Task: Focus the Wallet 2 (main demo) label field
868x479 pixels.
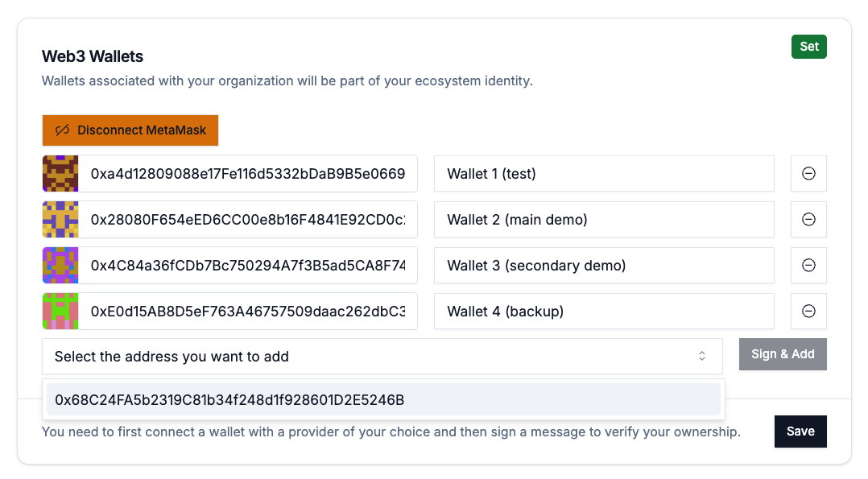Action: point(604,220)
